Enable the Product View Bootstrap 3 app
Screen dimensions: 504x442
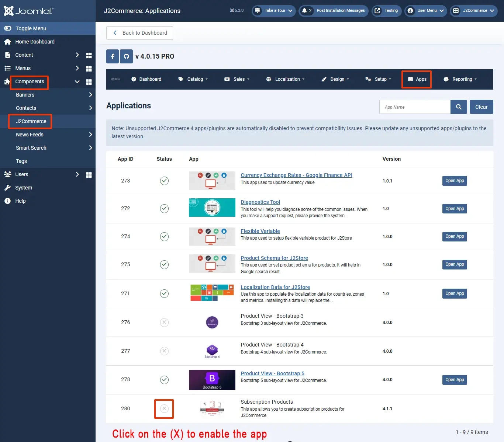(x=164, y=322)
